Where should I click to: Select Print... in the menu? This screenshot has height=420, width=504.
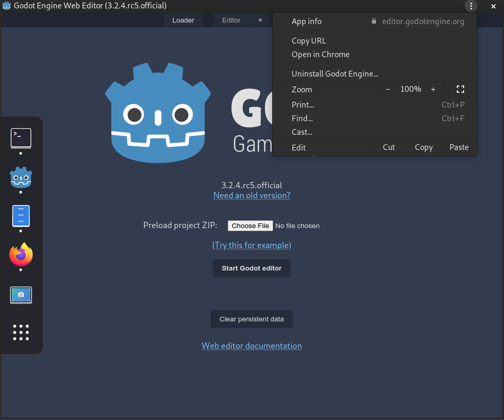[374, 105]
